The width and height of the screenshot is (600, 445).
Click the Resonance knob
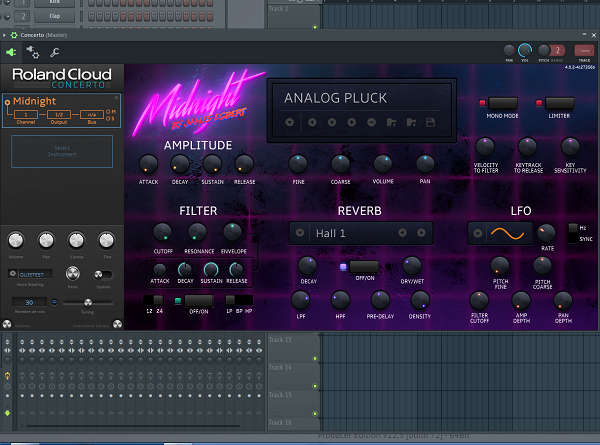(x=197, y=232)
